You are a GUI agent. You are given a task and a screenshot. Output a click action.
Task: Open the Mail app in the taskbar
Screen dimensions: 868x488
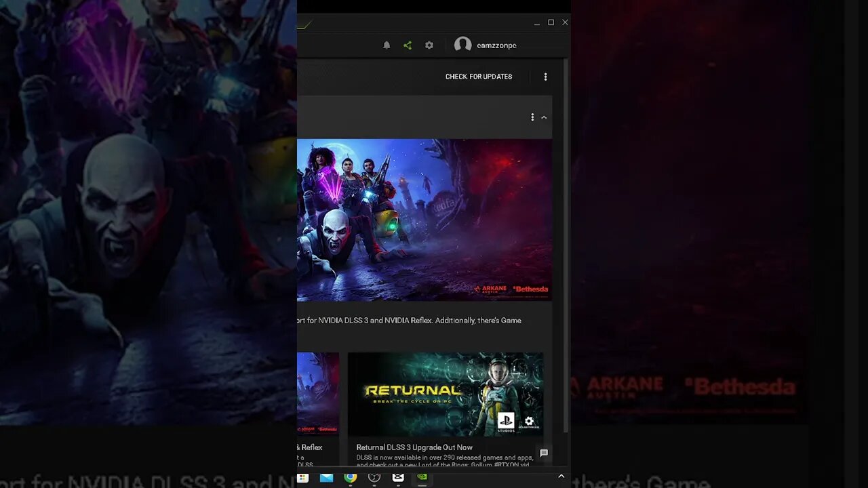(326, 477)
